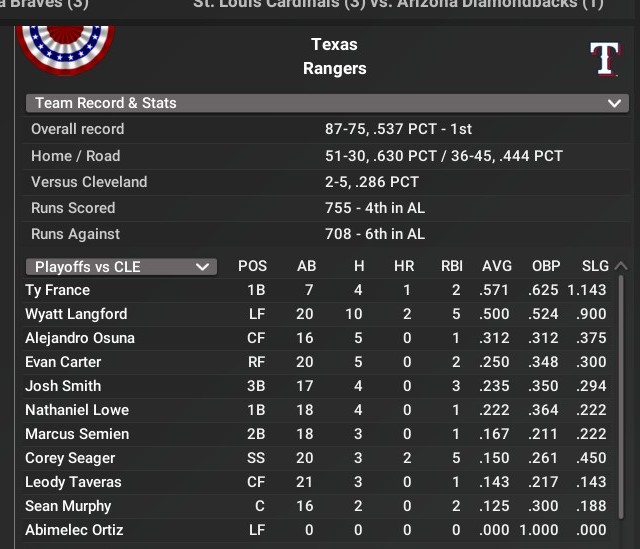Sort players by POS column header
This screenshot has height=549, width=640.
[x=252, y=266]
